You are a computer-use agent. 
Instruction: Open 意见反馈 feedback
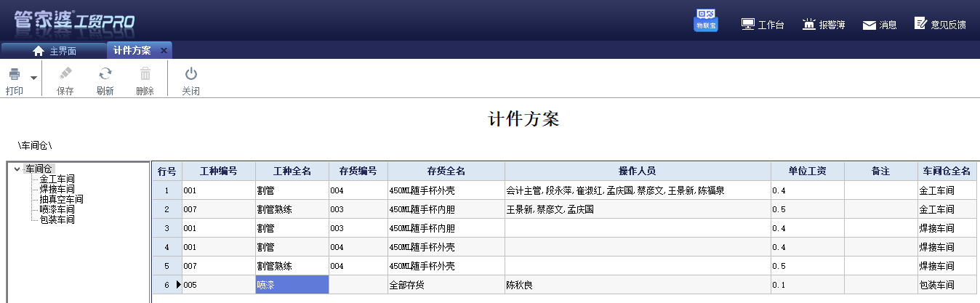940,24
